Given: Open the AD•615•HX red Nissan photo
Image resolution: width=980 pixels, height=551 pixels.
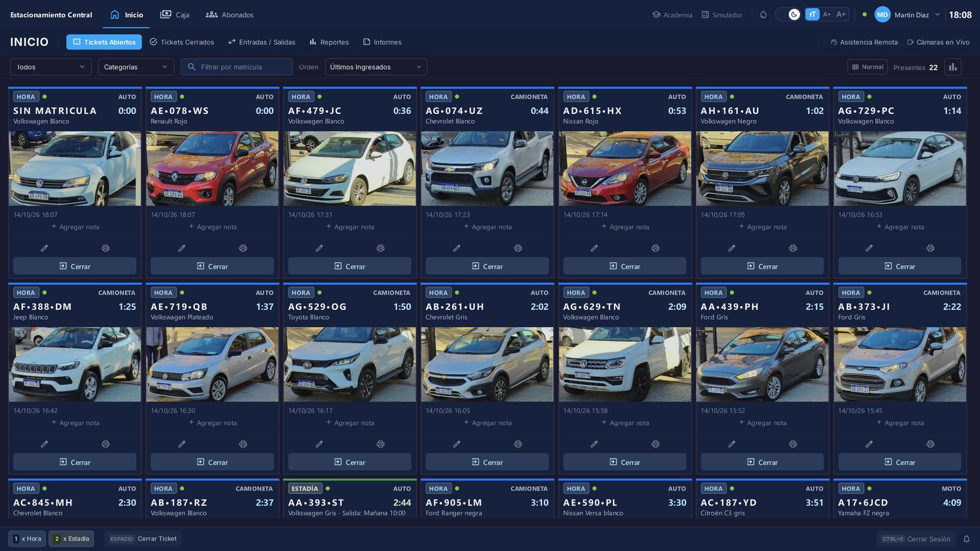Looking at the screenshot, I should pos(625,168).
